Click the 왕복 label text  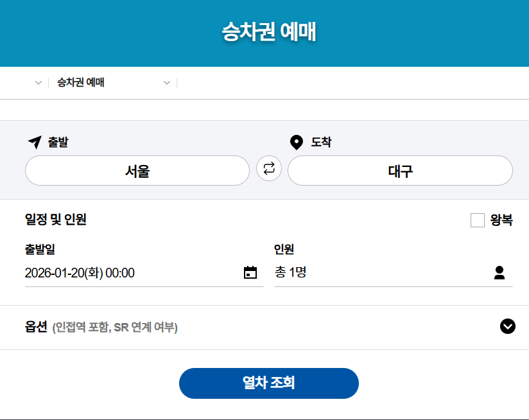(501, 220)
